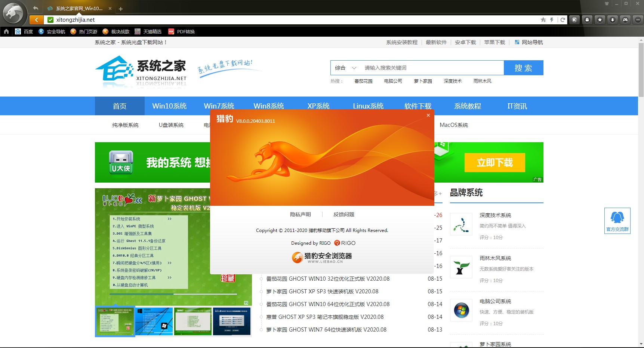
Task: Click the game controller toolbar button
Action: (x=625, y=20)
